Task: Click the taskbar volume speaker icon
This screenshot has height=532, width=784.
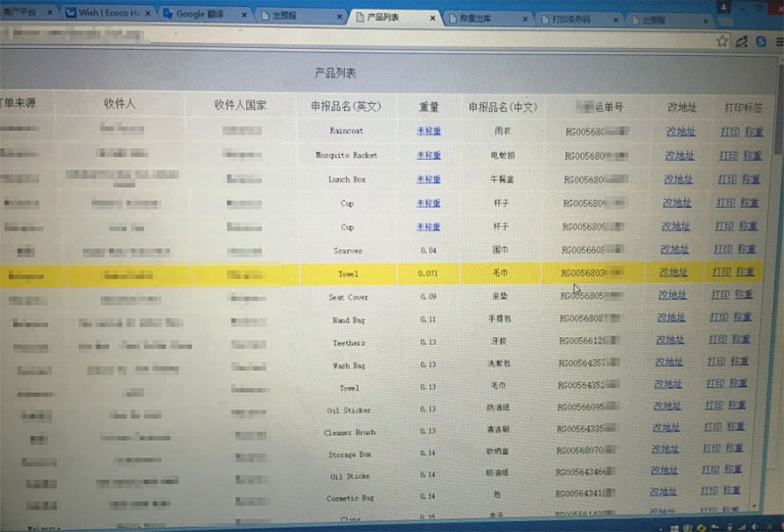Action: coord(756,526)
